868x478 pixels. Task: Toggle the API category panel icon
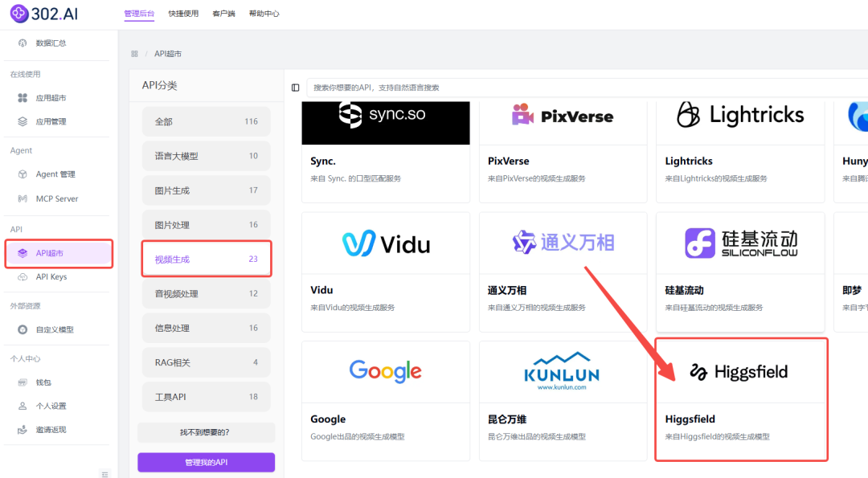pyautogui.click(x=296, y=88)
